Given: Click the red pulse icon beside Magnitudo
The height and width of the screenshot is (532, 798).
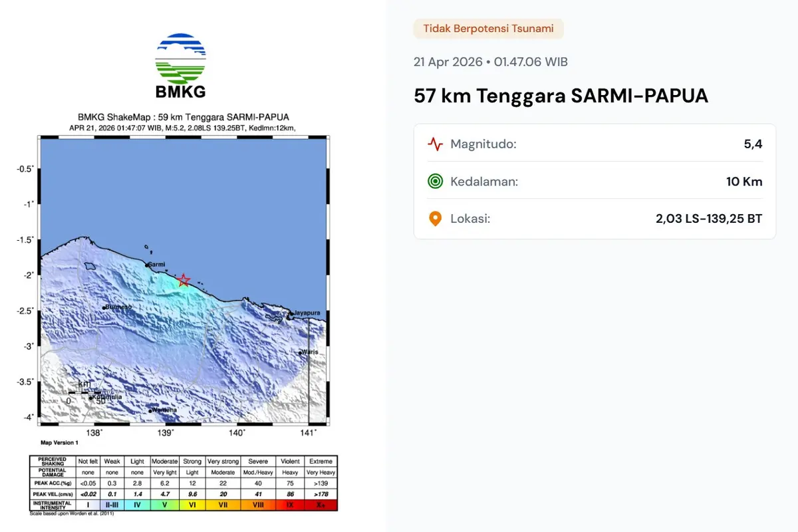Looking at the screenshot, I should pyautogui.click(x=435, y=144).
